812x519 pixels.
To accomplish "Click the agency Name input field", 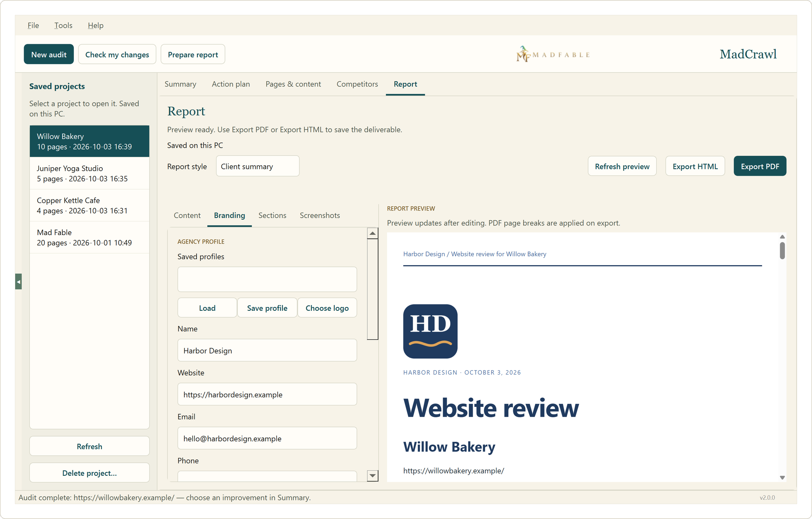I will [267, 350].
